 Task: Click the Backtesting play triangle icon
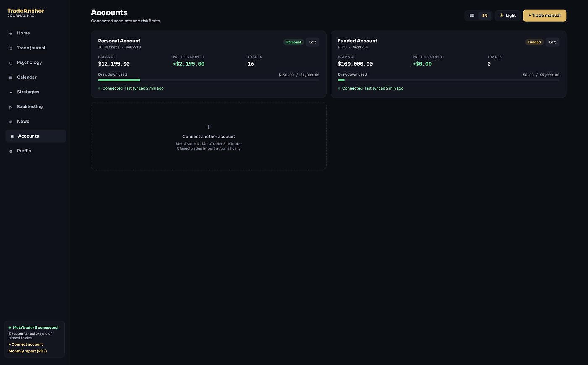pyautogui.click(x=11, y=107)
